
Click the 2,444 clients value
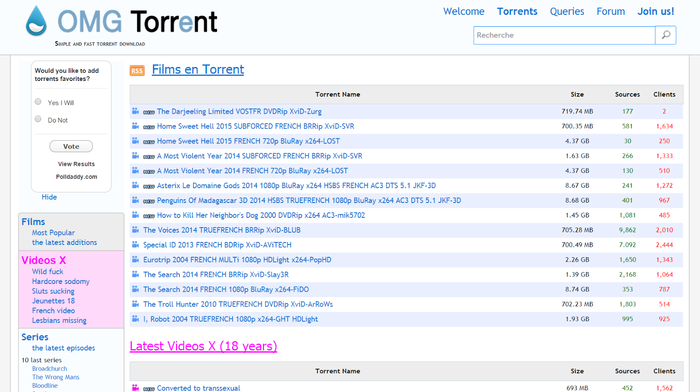664,245
